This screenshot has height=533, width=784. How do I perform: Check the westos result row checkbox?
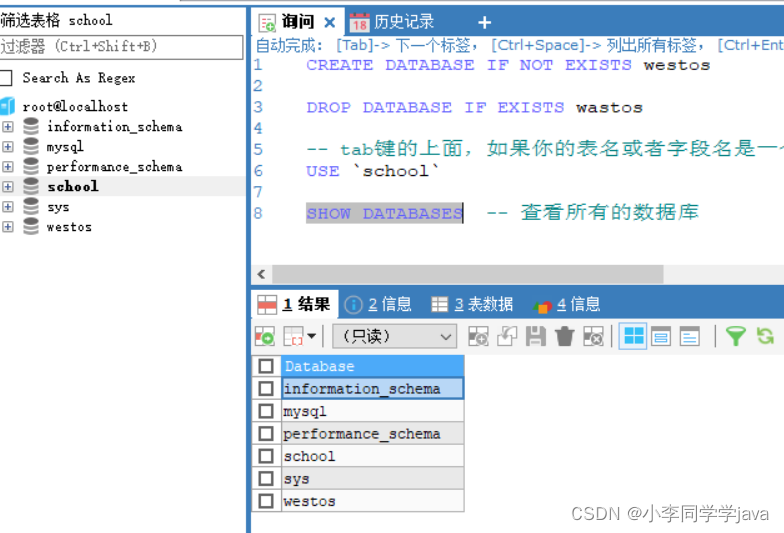pyautogui.click(x=266, y=501)
